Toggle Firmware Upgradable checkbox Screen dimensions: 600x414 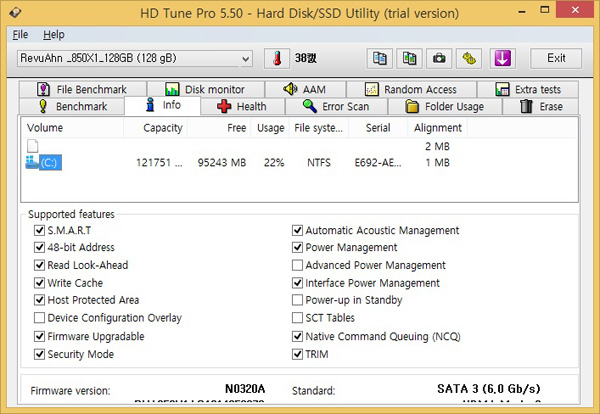tap(39, 336)
